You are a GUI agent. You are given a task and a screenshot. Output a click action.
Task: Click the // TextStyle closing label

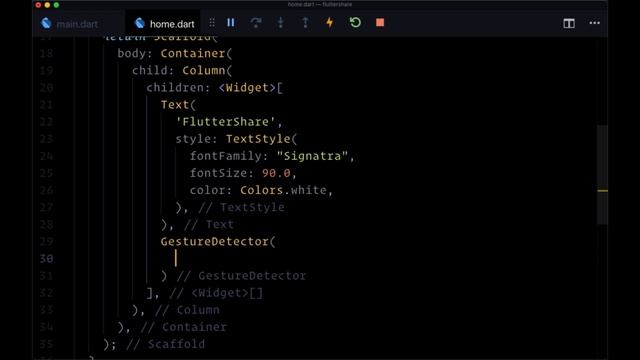pos(241,207)
